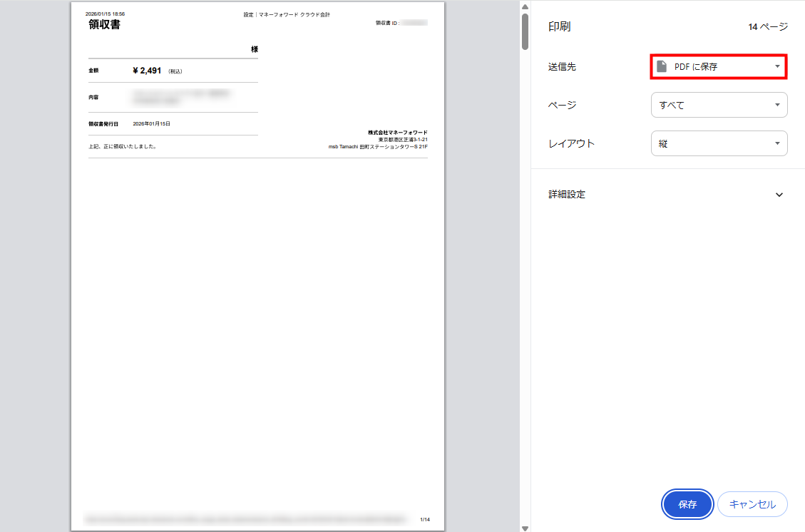The image size is (805, 532).
Task: Click the PDF document icon in the destination field
Action: 662,66
